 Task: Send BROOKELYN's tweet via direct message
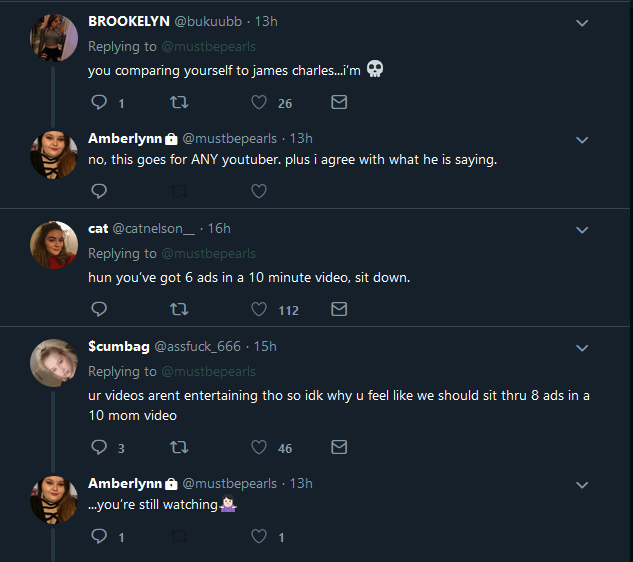pyautogui.click(x=339, y=102)
